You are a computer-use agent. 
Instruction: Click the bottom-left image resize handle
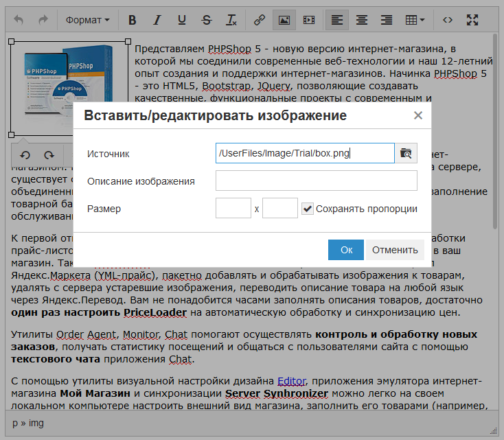[11, 135]
